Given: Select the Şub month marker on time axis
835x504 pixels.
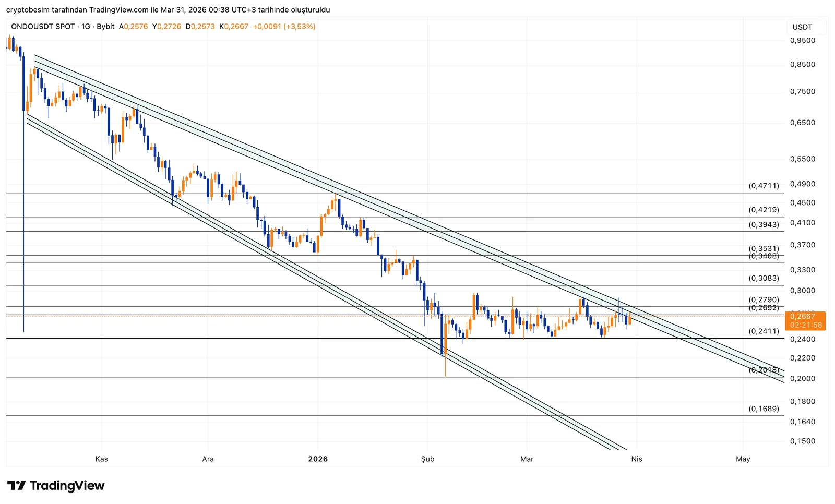Looking at the screenshot, I should pos(427,459).
